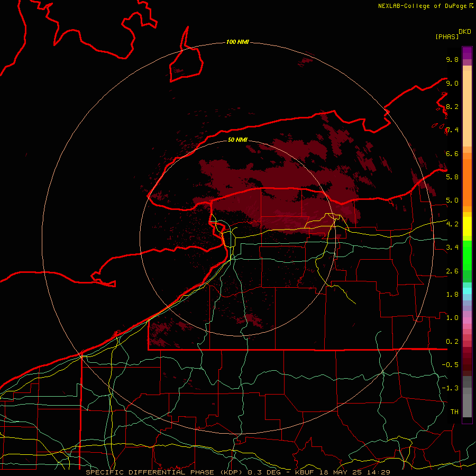
Task: Click the 2.6 color scale value
Action: coord(452,271)
